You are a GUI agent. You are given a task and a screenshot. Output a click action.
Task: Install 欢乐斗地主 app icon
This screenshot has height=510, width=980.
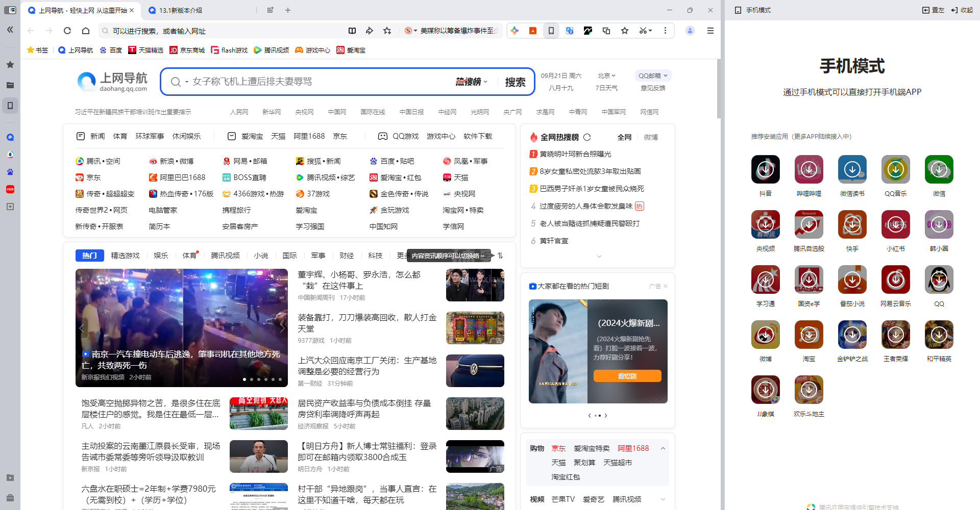pyautogui.click(x=809, y=390)
